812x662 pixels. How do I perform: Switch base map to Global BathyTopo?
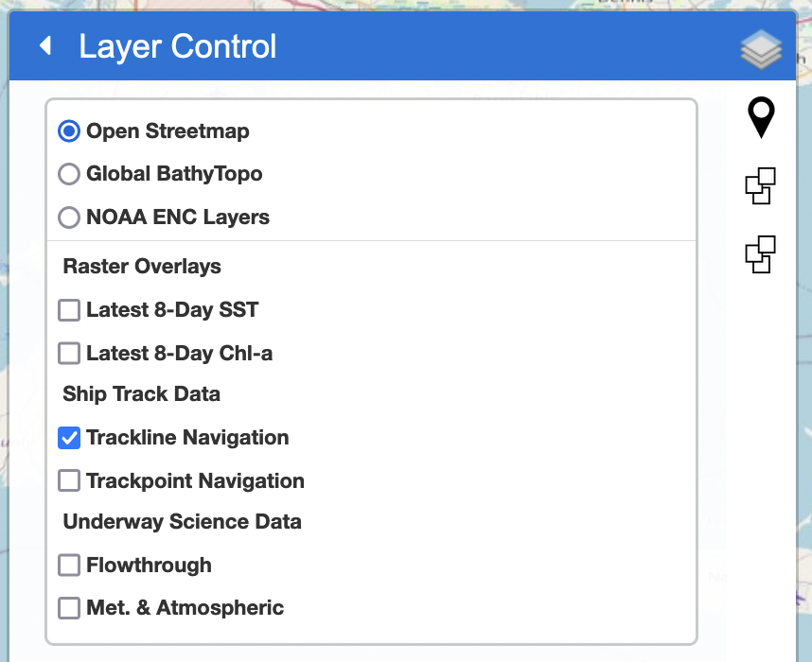69,174
